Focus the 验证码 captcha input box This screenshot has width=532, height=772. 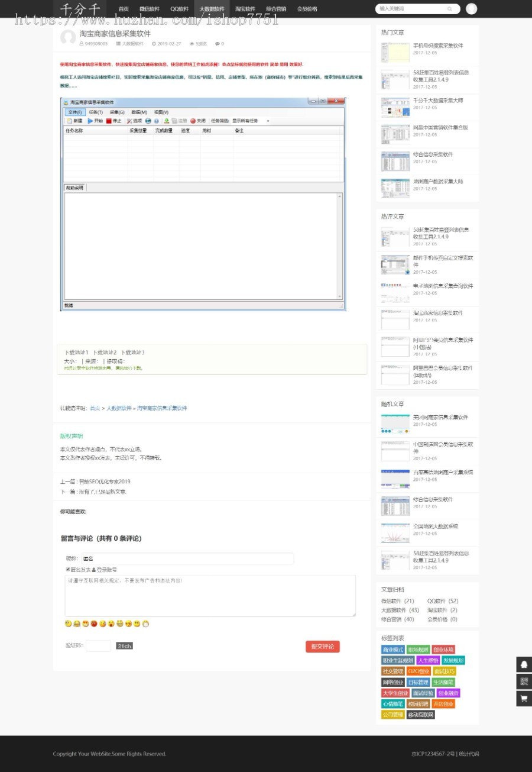(98, 645)
